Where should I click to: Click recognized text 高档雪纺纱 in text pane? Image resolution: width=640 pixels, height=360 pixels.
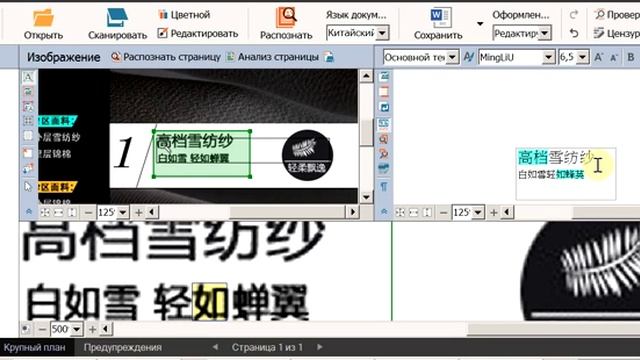pos(556,158)
